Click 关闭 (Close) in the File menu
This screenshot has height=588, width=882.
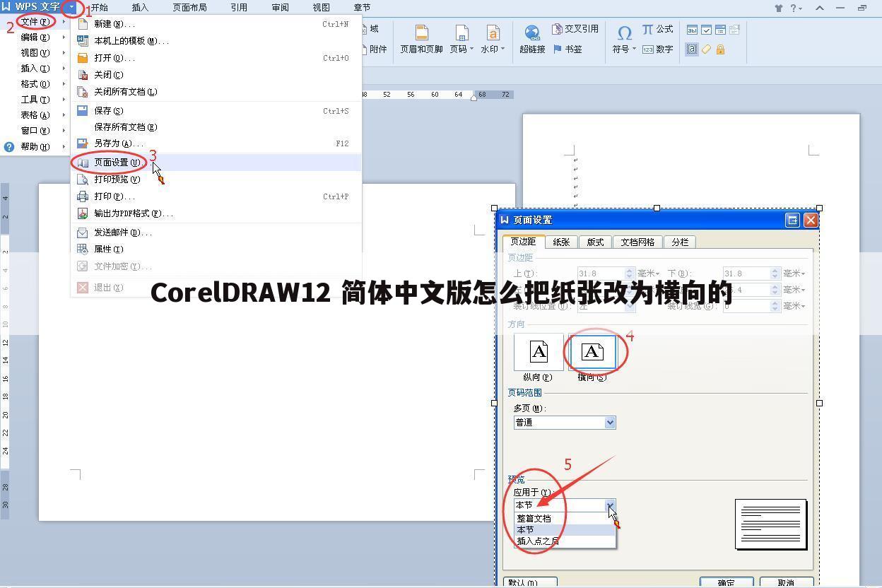[216, 75]
